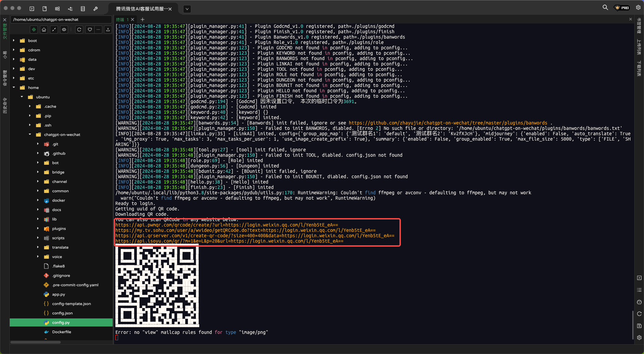Image resolution: width=644 pixels, height=354 pixels.
Task: Refresh the file tree
Action: tap(79, 30)
